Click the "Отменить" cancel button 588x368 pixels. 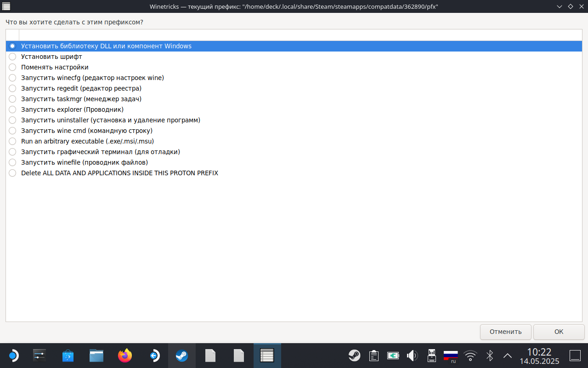[x=505, y=332]
